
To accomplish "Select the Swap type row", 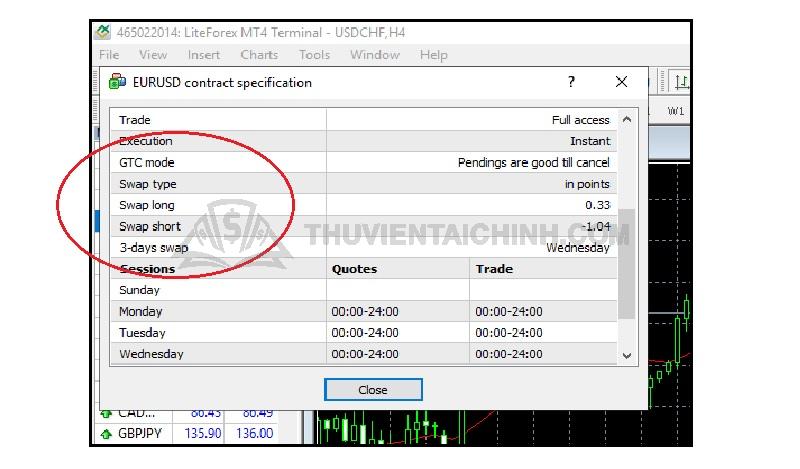I will click(x=364, y=184).
